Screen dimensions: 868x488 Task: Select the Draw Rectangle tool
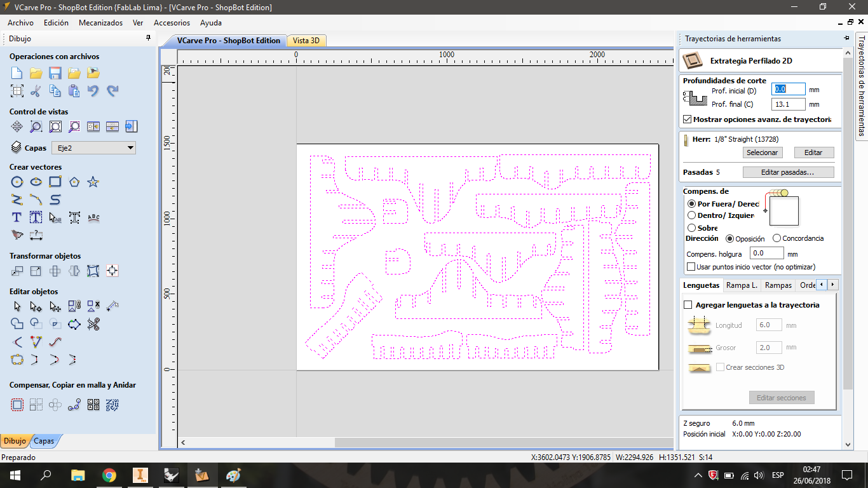click(55, 182)
